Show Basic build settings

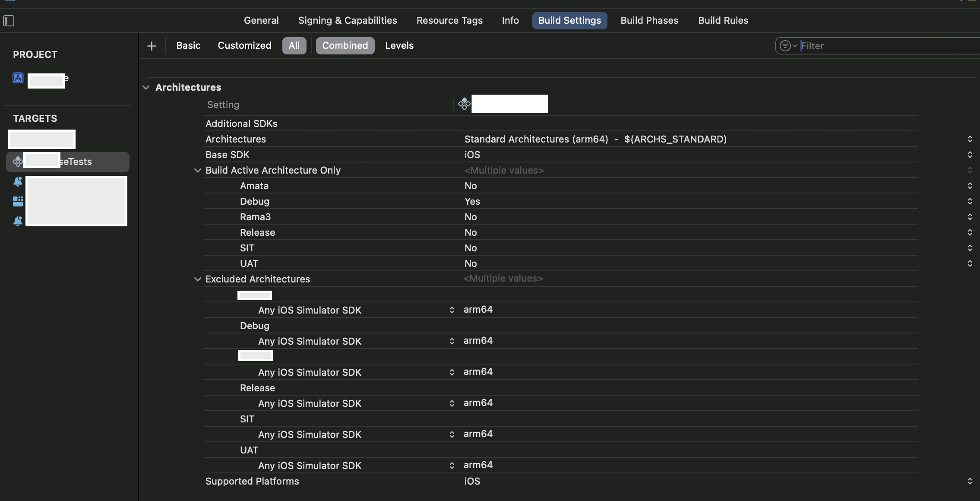tap(188, 46)
